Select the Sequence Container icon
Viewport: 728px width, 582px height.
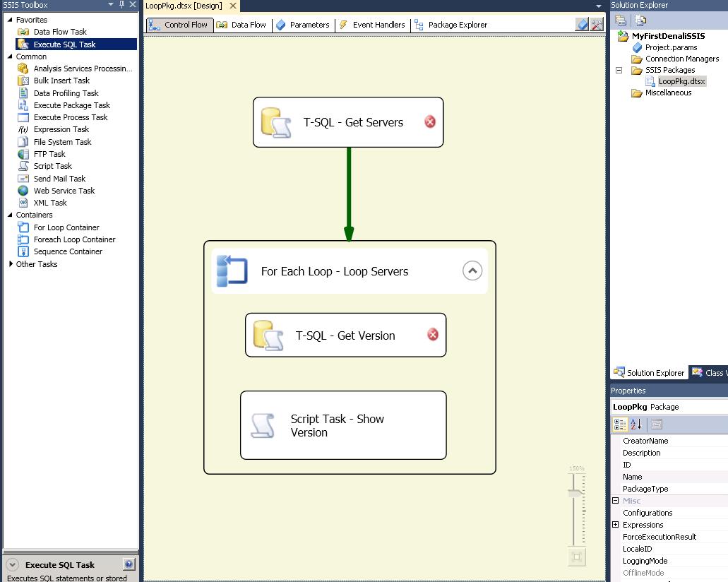pyautogui.click(x=23, y=251)
